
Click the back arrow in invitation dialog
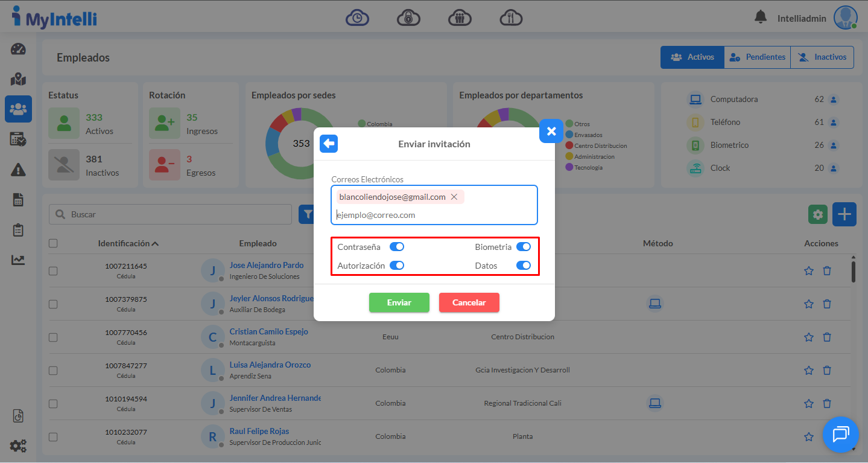[329, 144]
